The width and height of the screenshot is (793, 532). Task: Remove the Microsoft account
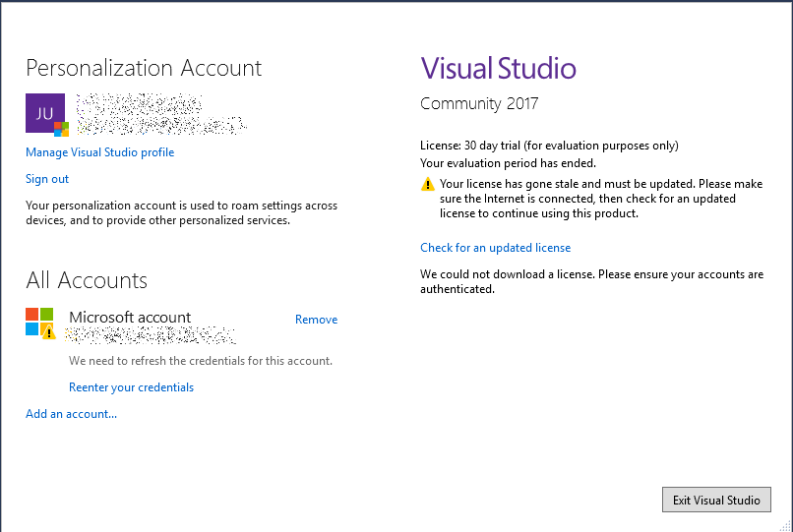[x=316, y=320]
